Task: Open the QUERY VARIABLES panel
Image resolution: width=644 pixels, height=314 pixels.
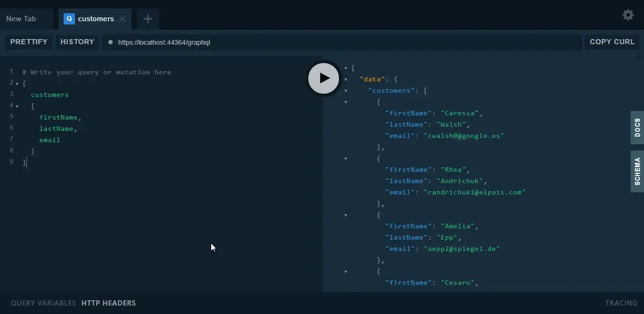Action: point(43,303)
